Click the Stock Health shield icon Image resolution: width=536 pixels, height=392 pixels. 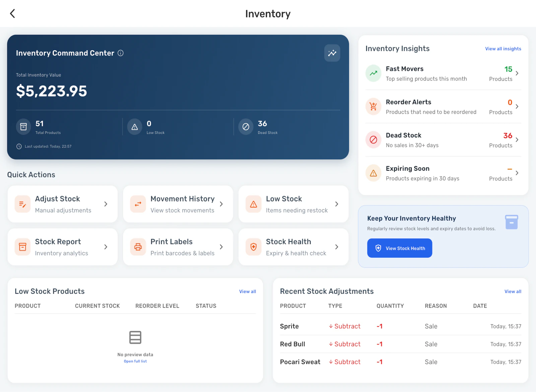pos(254,247)
